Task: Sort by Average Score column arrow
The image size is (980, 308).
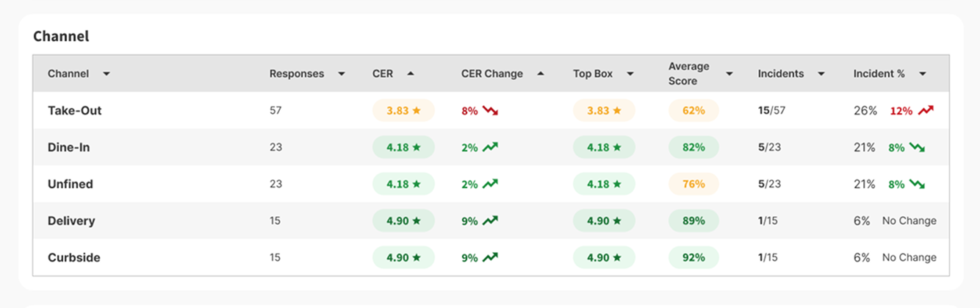Action: click(729, 74)
